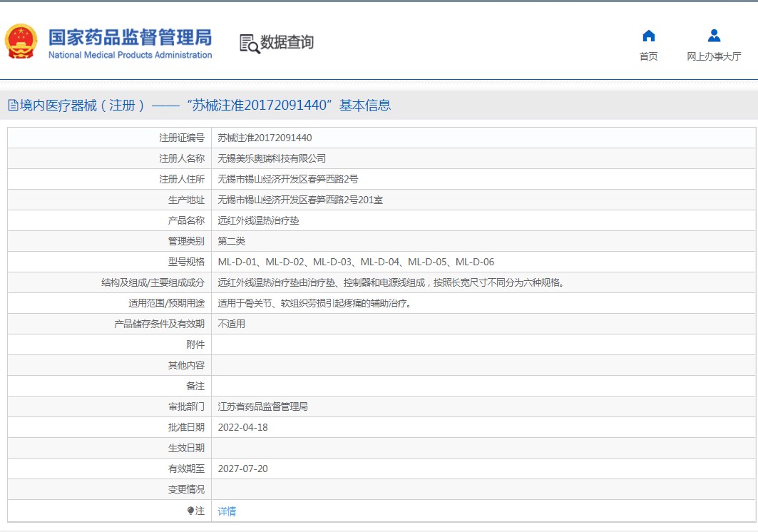Select management category 第二类
758x532 pixels.
[x=231, y=241]
